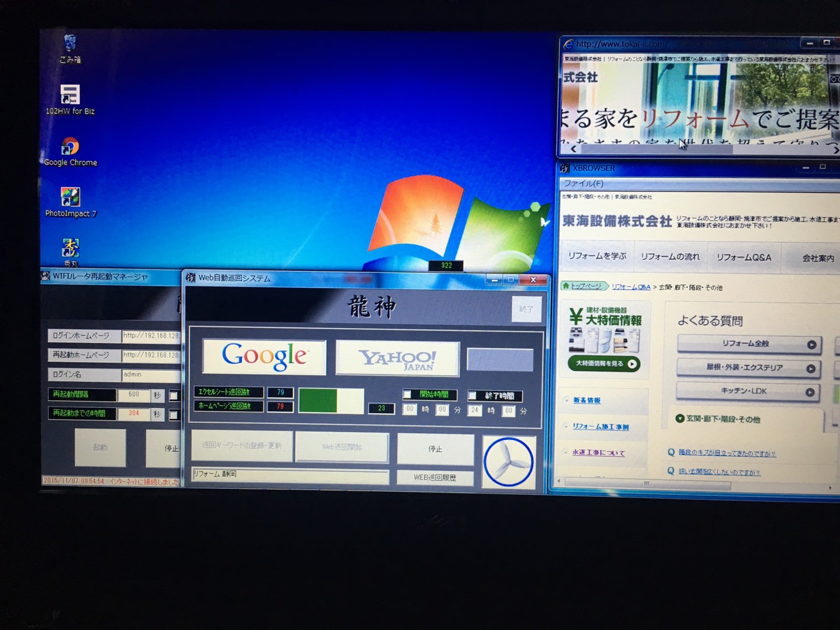
Task: Expand the キッチン・LDK category
Action: 747,392
